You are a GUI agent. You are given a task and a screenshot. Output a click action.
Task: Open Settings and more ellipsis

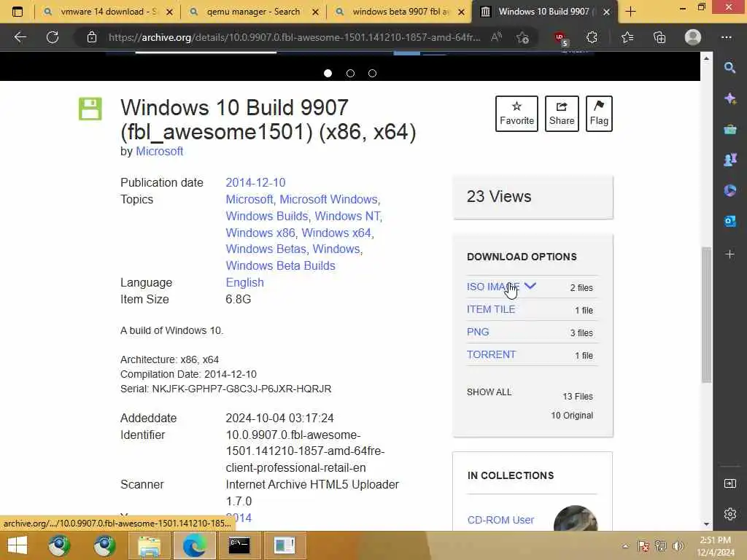(x=726, y=37)
